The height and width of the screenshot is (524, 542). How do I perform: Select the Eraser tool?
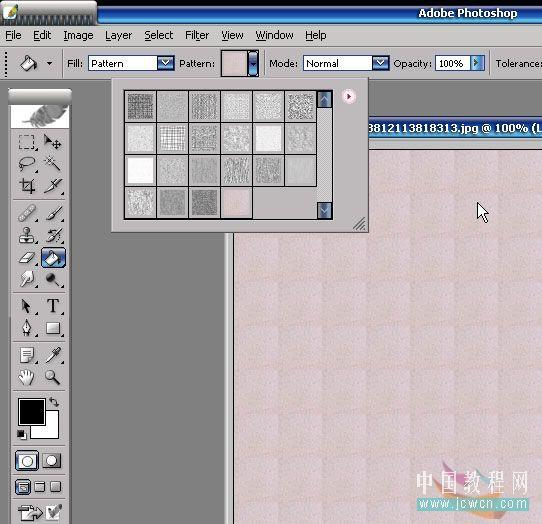click(27, 258)
